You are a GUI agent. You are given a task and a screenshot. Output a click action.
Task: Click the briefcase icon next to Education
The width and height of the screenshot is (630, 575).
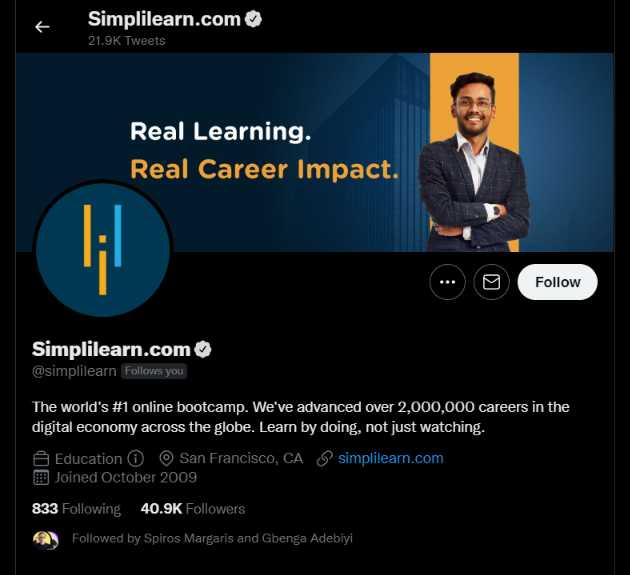[x=41, y=458]
